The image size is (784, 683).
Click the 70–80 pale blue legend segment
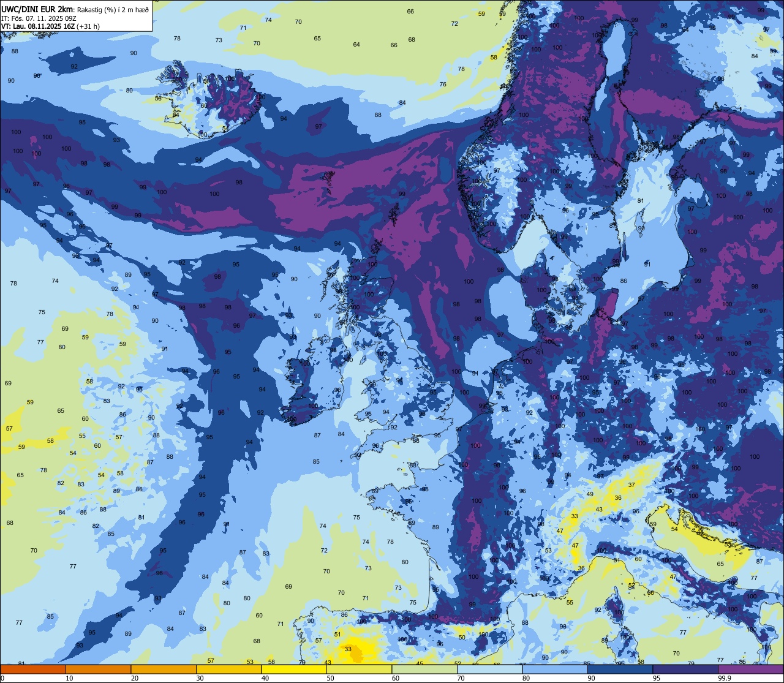point(489,670)
